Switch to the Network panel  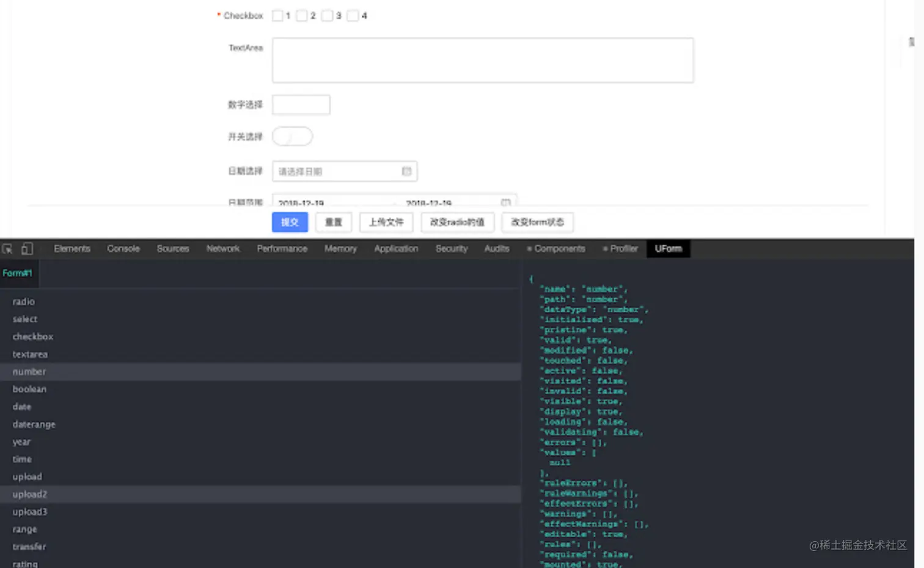click(x=222, y=248)
